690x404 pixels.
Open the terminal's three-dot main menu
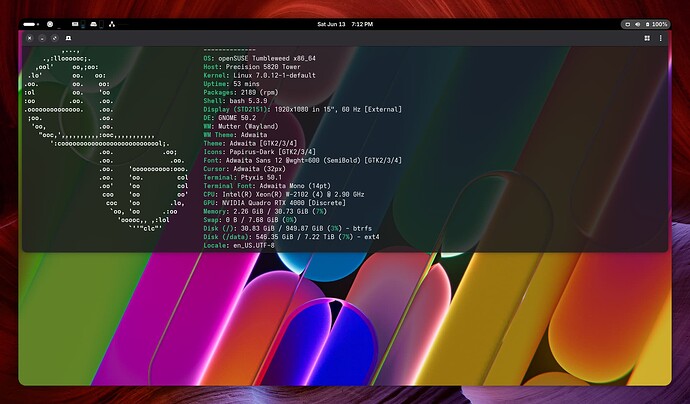[x=661, y=38]
